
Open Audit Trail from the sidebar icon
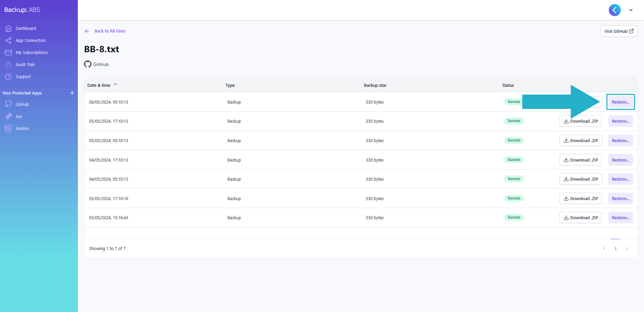pyautogui.click(x=8, y=65)
